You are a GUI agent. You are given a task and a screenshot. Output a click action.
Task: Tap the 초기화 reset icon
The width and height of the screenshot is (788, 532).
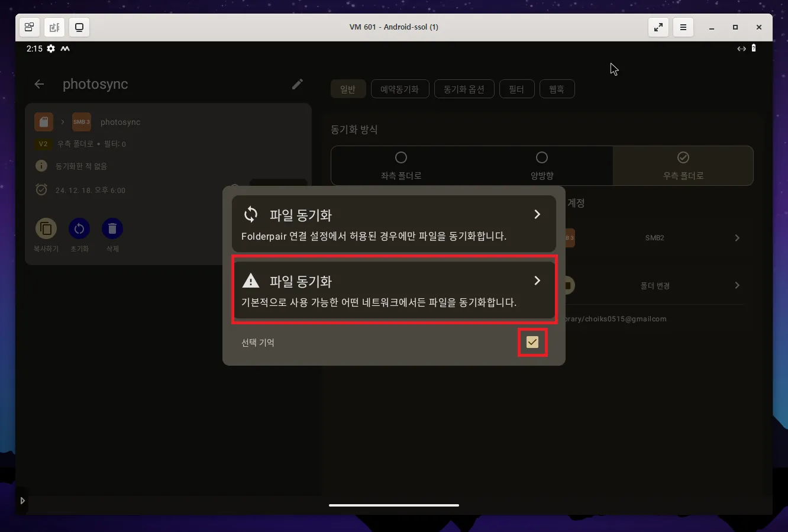pos(79,228)
